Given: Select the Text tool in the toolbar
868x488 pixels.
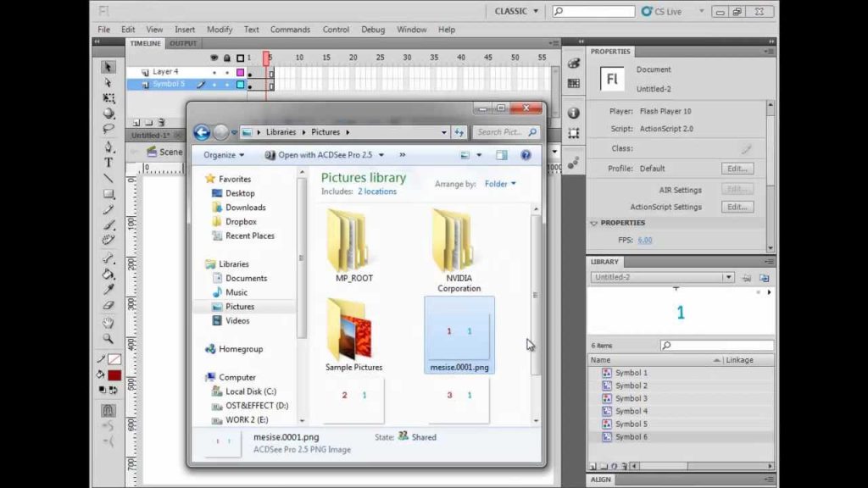Looking at the screenshot, I should coord(108,163).
